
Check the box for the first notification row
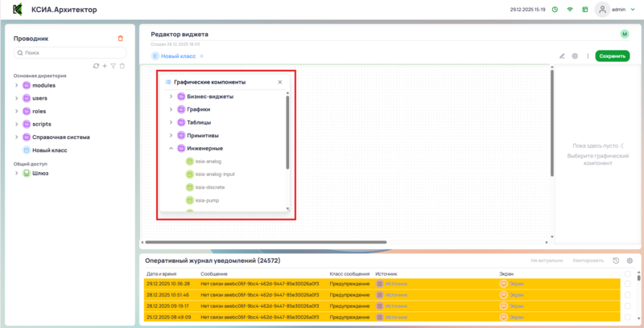(x=628, y=283)
